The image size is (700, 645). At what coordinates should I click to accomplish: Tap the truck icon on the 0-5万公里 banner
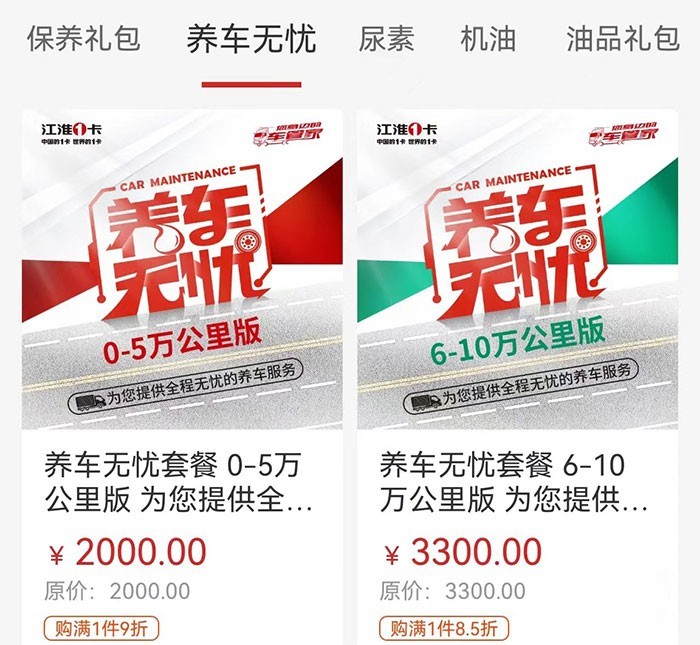click(90, 403)
